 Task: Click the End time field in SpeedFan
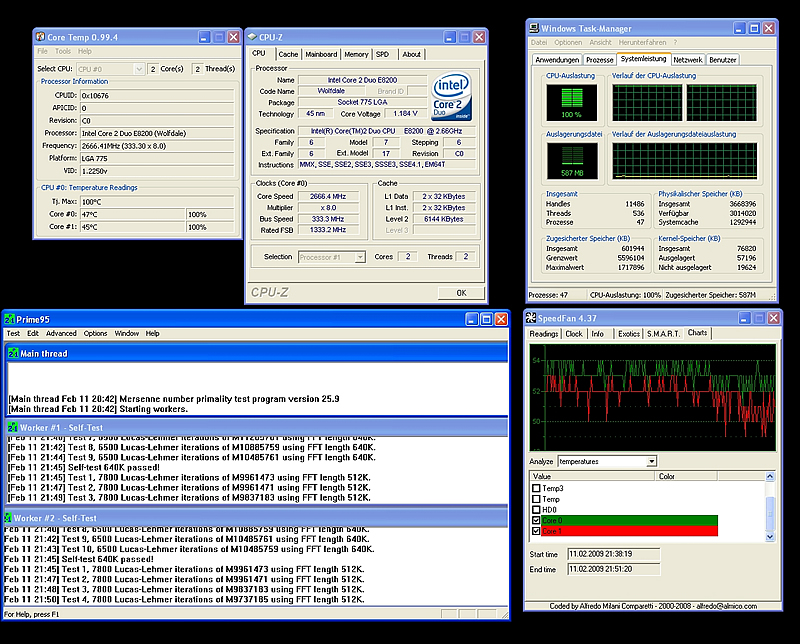614,569
